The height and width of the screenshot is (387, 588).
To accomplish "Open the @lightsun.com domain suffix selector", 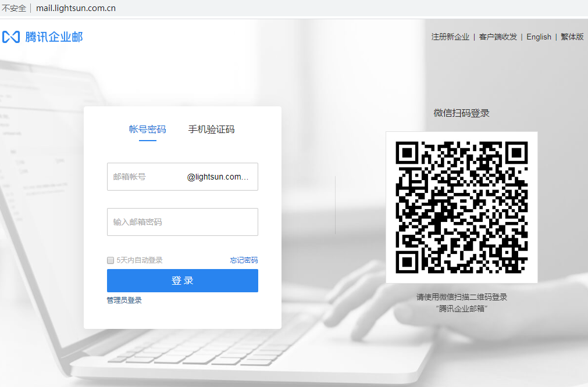I will (218, 177).
